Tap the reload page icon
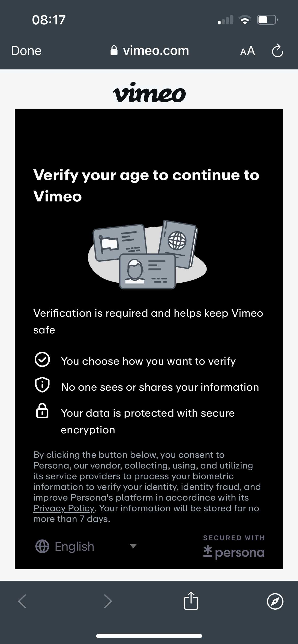 coord(277,51)
